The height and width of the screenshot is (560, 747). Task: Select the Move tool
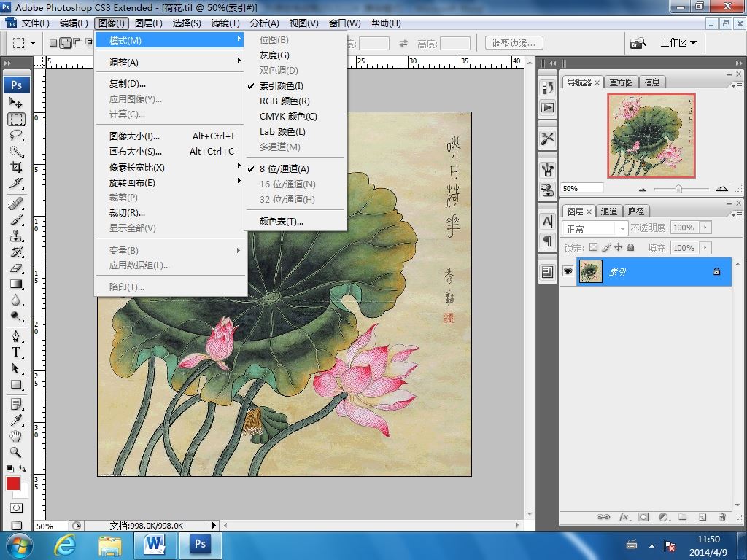tap(16, 102)
